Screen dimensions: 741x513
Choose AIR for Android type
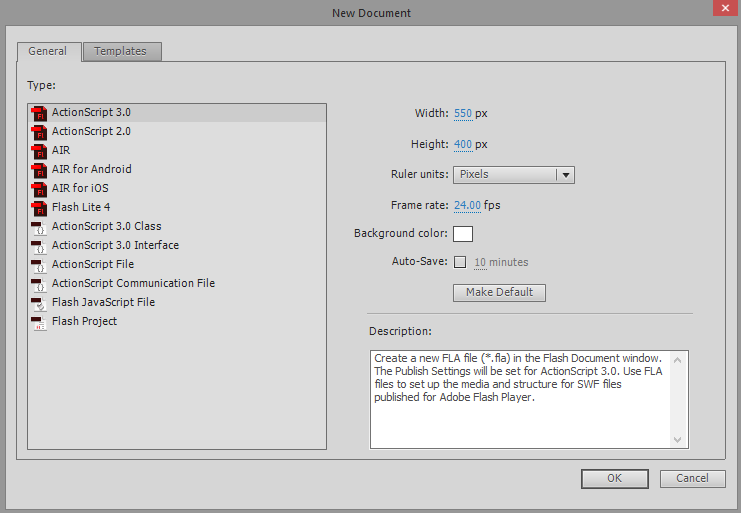[177, 170]
